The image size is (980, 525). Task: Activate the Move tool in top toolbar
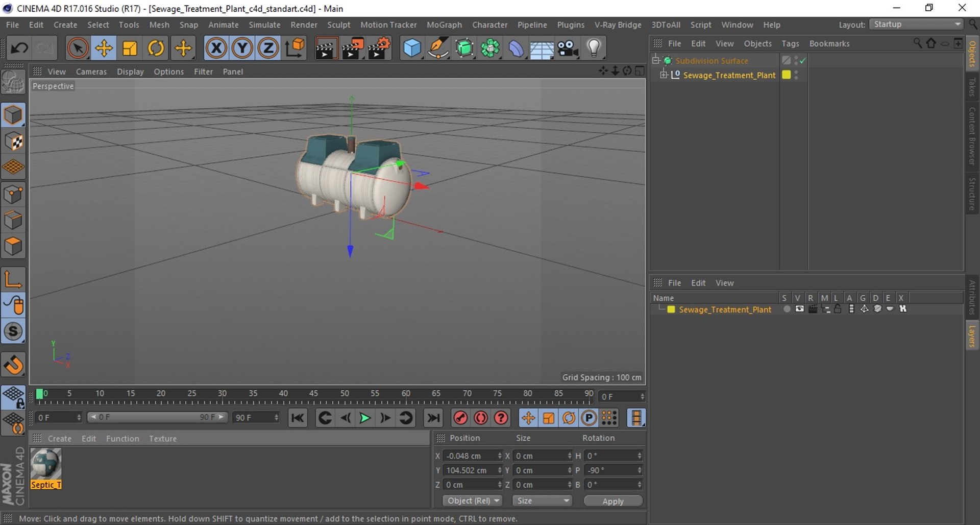pos(104,49)
